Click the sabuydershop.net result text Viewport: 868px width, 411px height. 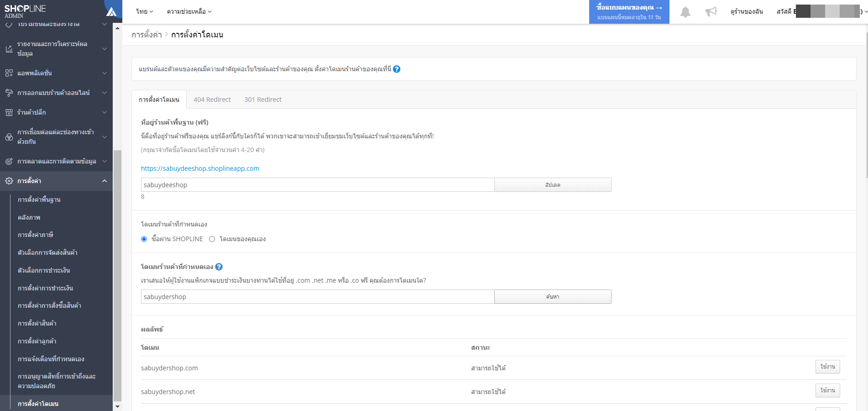pyautogui.click(x=168, y=392)
